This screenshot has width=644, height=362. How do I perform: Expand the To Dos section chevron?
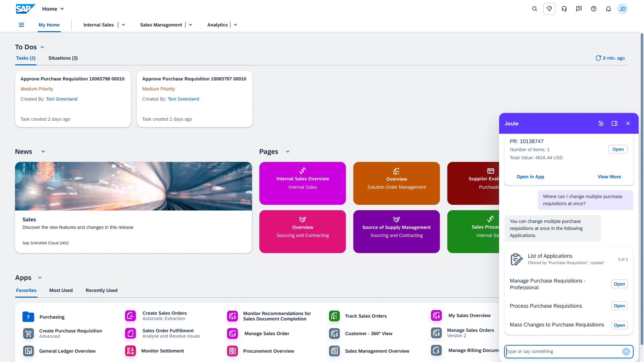click(x=42, y=47)
